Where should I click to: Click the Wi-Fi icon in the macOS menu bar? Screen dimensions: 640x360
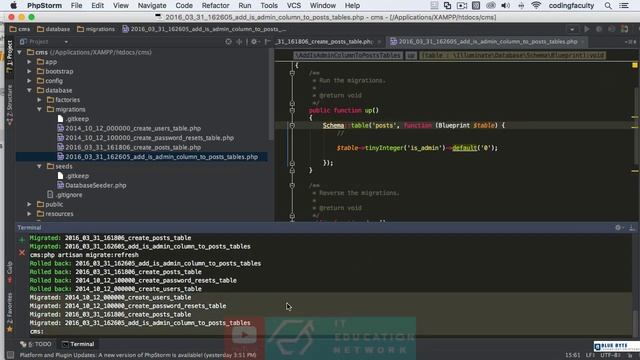pos(536,6)
